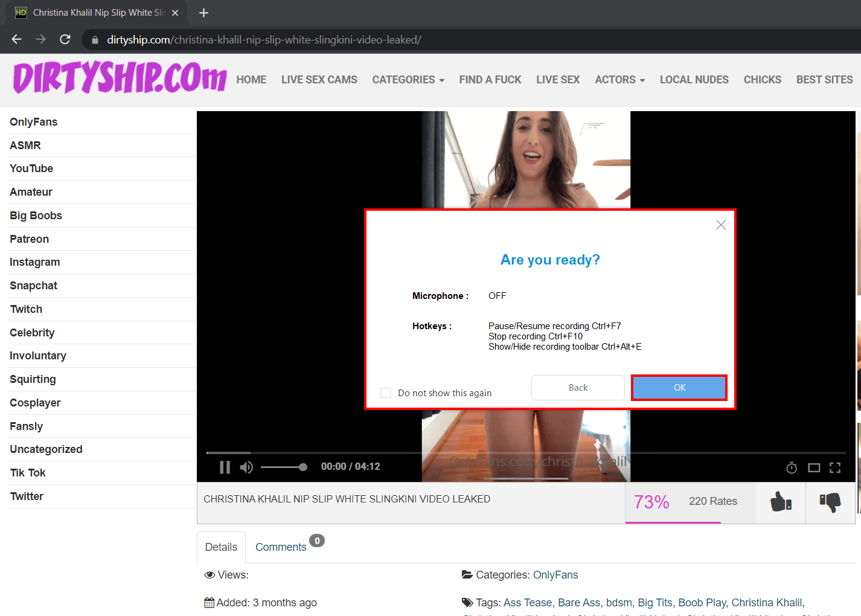Click the site logo
The image size is (861, 616).
[120, 77]
